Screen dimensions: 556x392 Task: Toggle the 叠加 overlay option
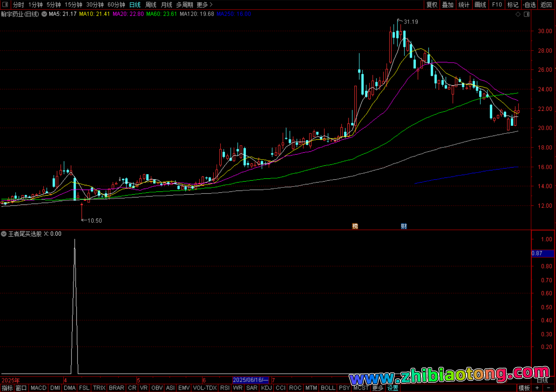(448, 5)
